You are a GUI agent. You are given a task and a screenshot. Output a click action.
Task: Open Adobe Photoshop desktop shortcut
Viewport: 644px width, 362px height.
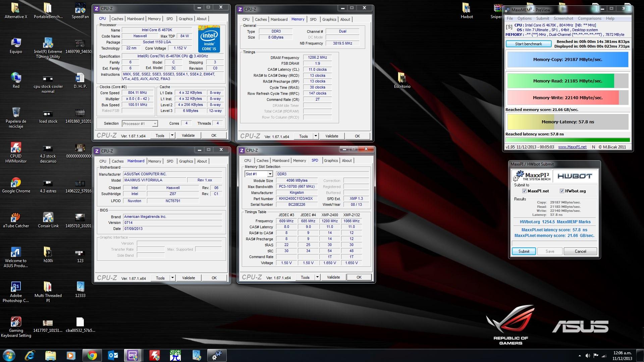(16, 292)
